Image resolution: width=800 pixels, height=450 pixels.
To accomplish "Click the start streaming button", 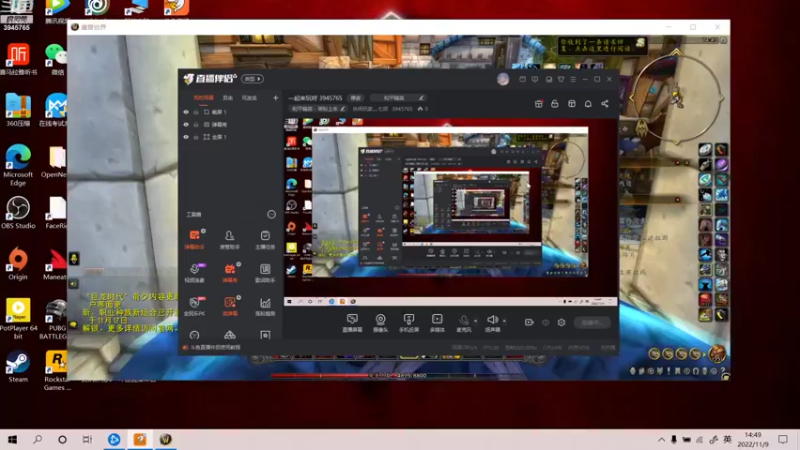I will (x=592, y=322).
